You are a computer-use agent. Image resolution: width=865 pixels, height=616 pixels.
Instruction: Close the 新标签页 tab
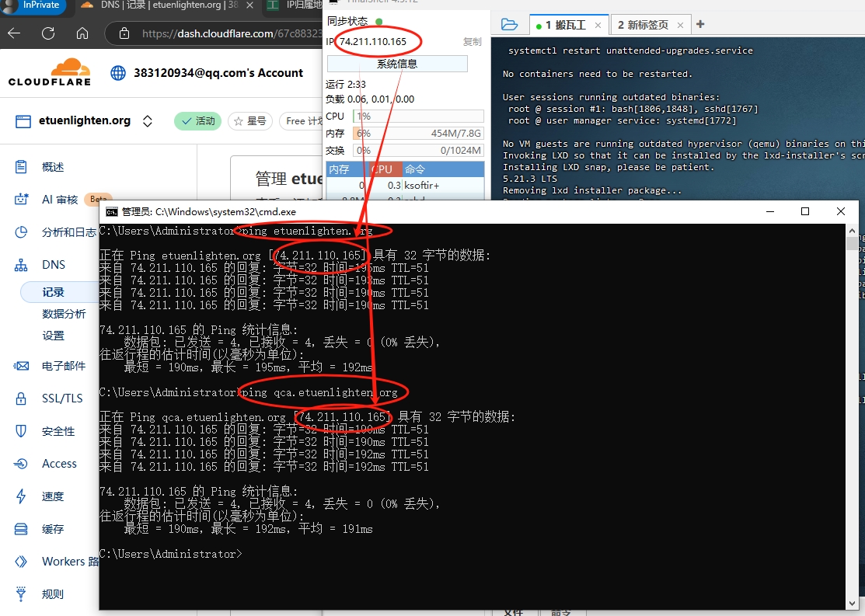click(680, 25)
